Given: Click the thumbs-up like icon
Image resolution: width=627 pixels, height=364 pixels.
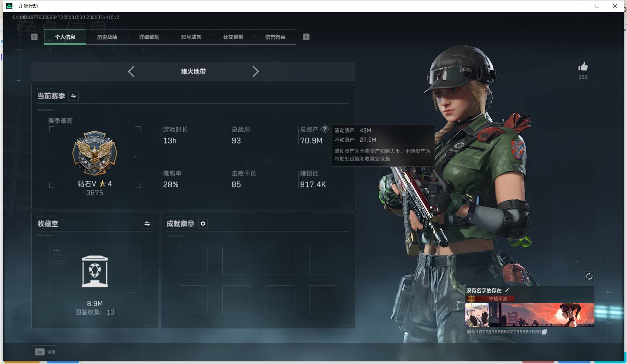Looking at the screenshot, I should [583, 67].
